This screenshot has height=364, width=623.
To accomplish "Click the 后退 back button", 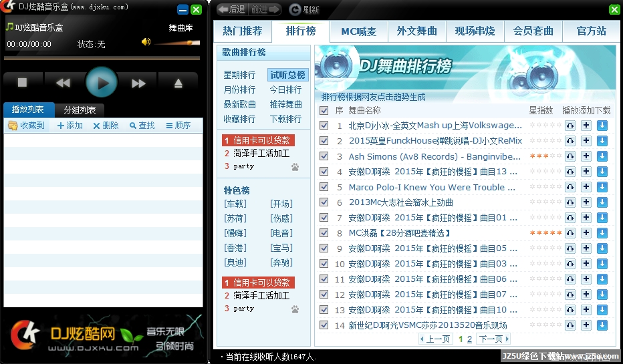I will pyautogui.click(x=233, y=9).
